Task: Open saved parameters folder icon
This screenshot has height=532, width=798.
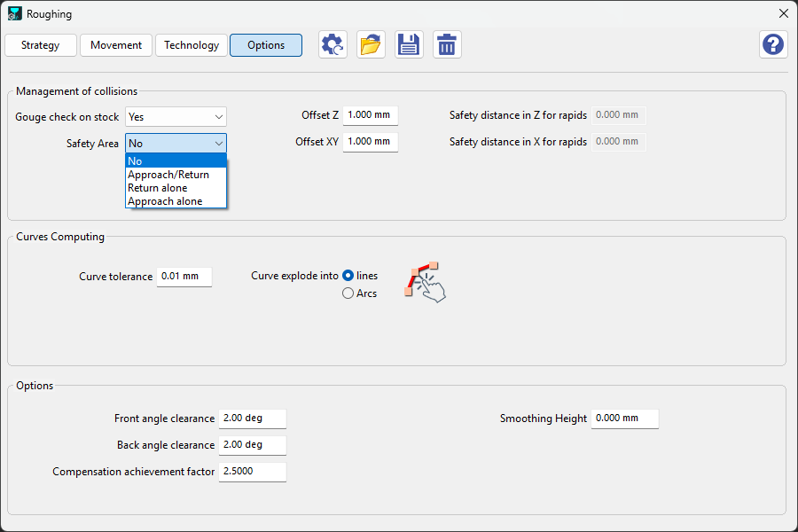Action: point(371,44)
